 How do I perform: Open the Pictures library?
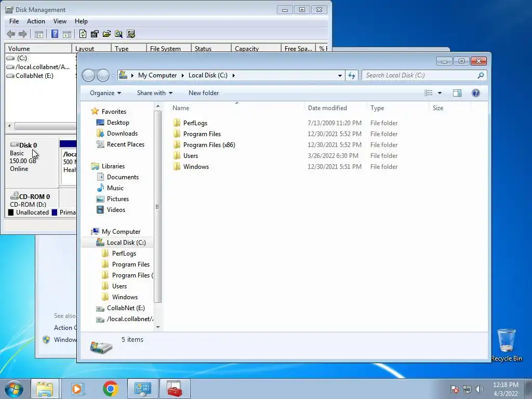(x=118, y=199)
